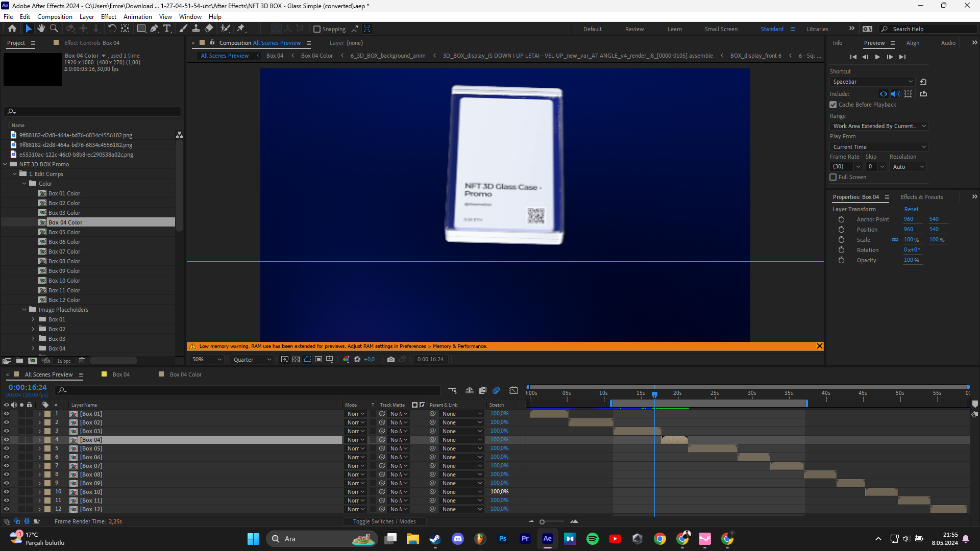The image size is (980, 551).
Task: Open the Quarter resolution dropdown
Action: coord(252,360)
